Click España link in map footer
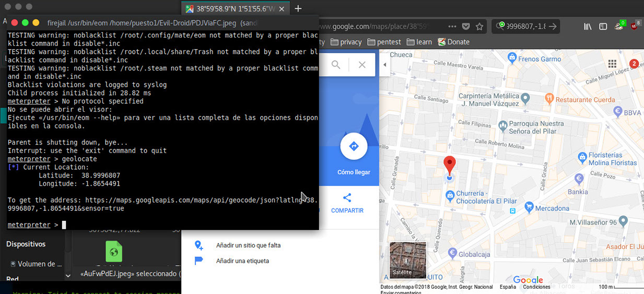The image size is (644, 294). [508, 287]
